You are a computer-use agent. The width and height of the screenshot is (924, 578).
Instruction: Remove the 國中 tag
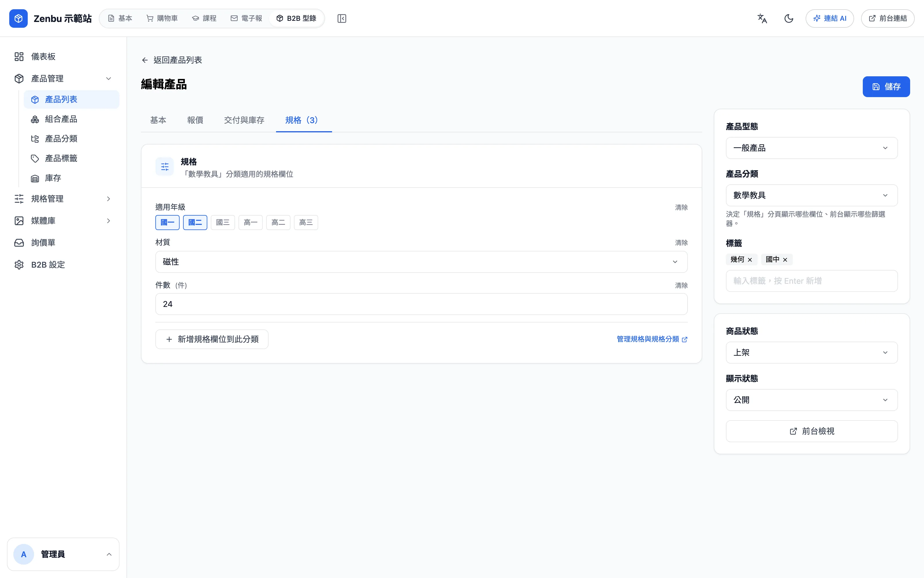(785, 260)
